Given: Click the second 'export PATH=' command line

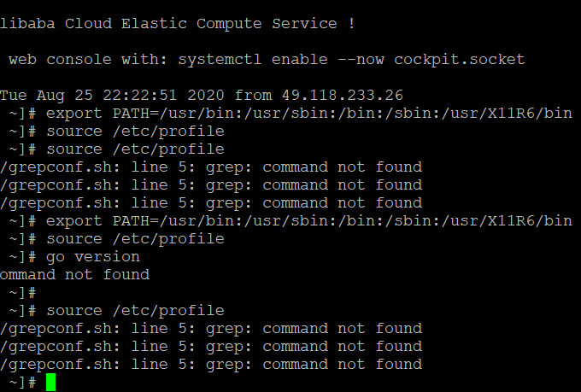Looking at the screenshot, I should click(x=290, y=221).
